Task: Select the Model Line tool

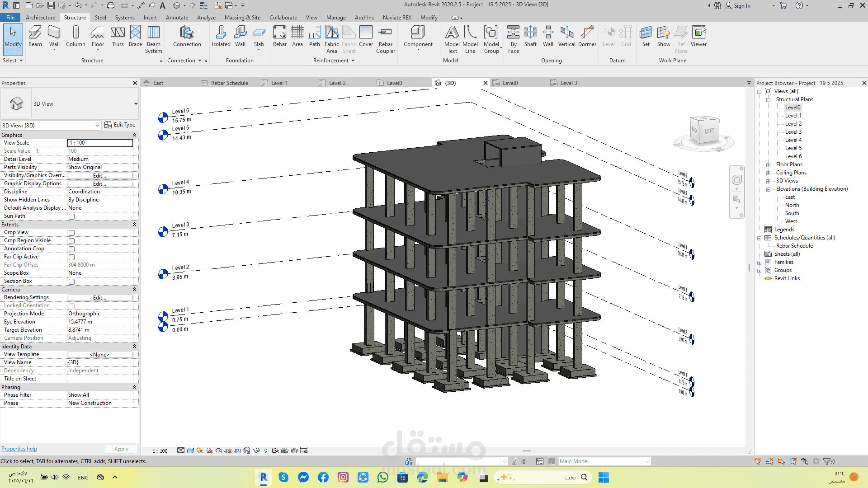Action: (x=470, y=39)
